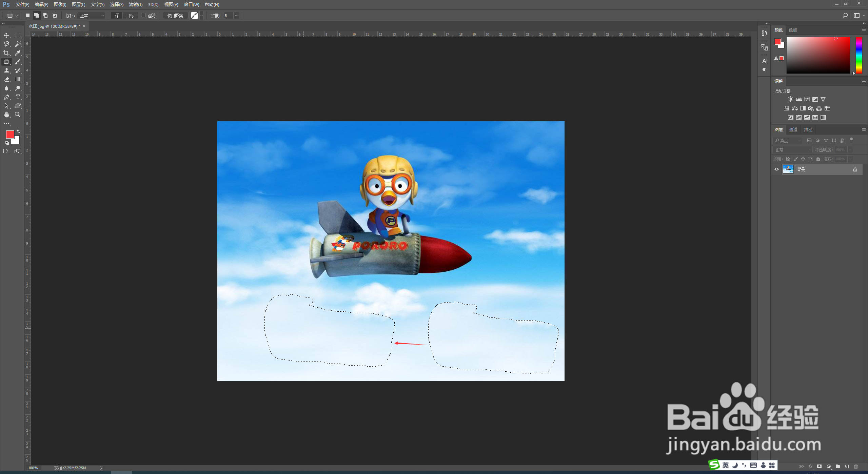
Task: Click the 目标 button
Action: point(130,16)
